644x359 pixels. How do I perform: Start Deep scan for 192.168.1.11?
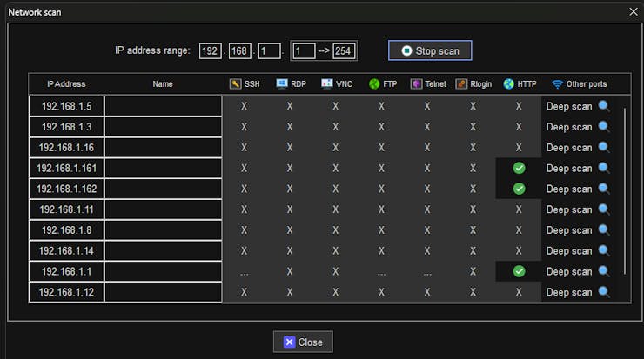pyautogui.click(x=569, y=209)
